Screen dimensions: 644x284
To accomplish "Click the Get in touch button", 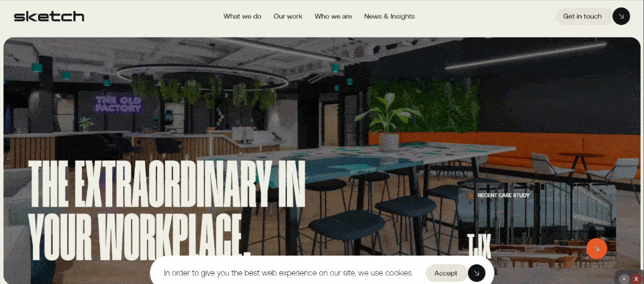I will click(582, 16).
